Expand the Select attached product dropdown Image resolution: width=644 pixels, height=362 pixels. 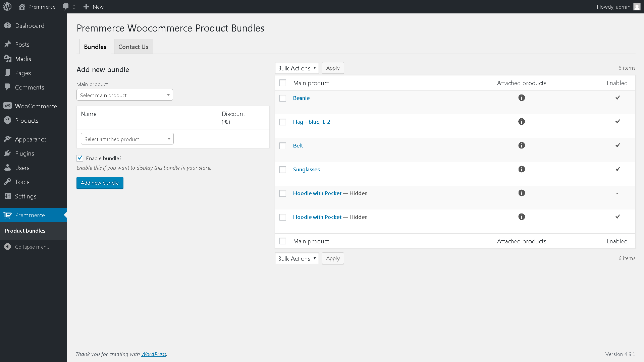click(127, 139)
